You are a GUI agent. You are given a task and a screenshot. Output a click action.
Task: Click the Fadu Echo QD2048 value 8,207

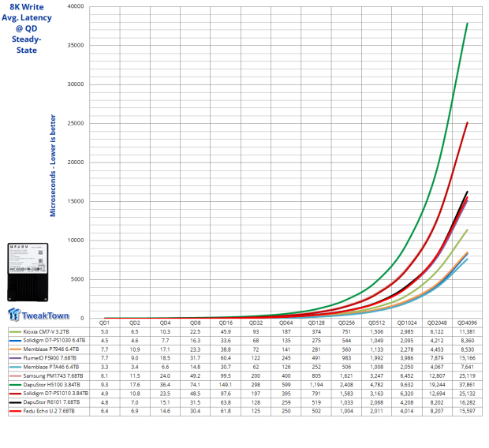[437, 411]
